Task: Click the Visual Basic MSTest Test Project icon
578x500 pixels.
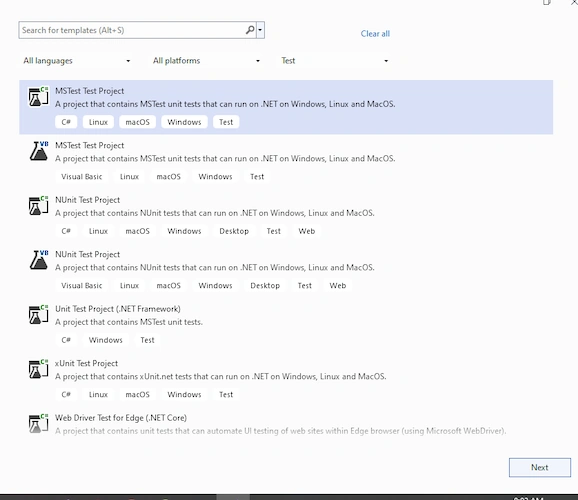Action: point(39,151)
